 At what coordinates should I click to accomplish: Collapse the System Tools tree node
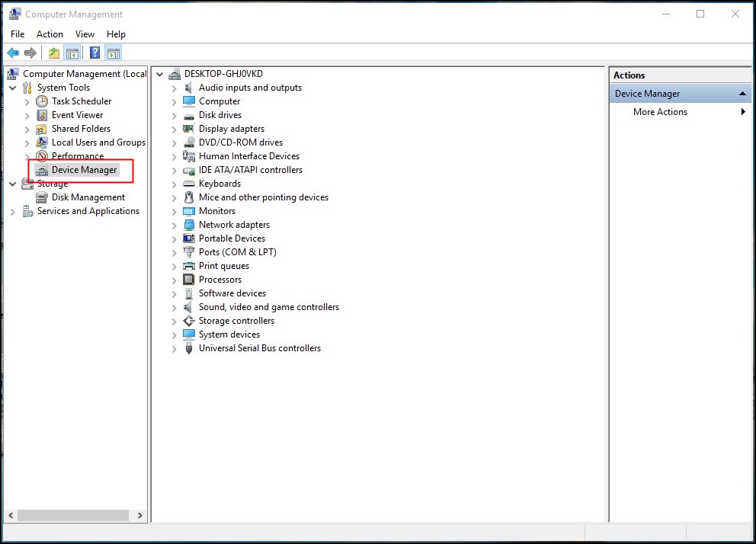pyautogui.click(x=13, y=88)
